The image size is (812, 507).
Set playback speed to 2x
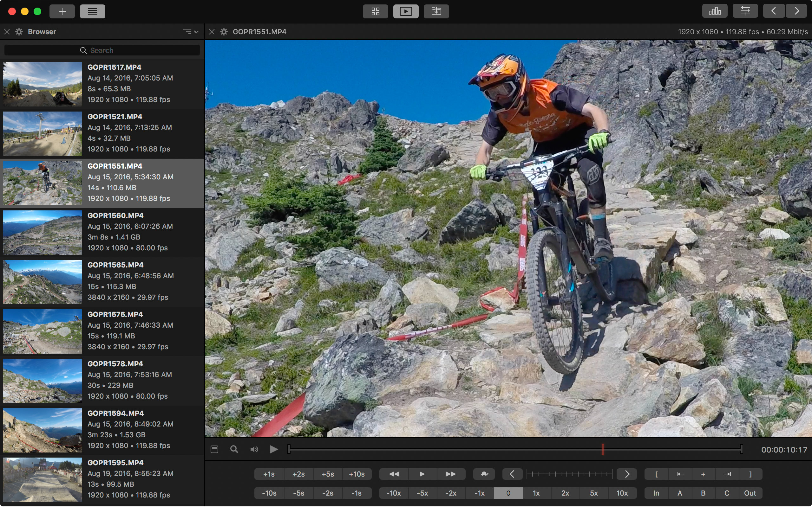point(565,493)
